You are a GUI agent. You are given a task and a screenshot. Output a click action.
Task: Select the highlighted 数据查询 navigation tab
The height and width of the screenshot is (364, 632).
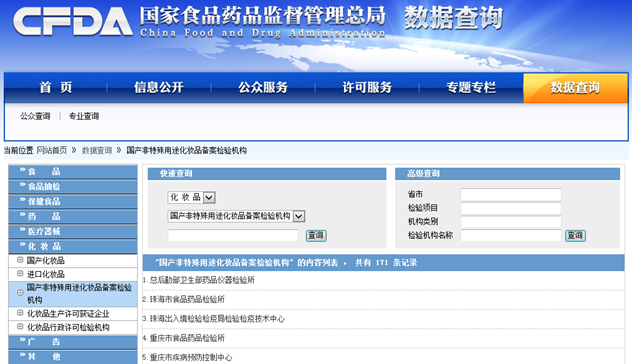click(575, 88)
